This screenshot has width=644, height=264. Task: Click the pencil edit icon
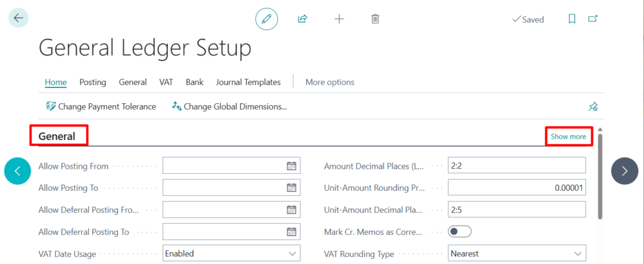click(266, 19)
